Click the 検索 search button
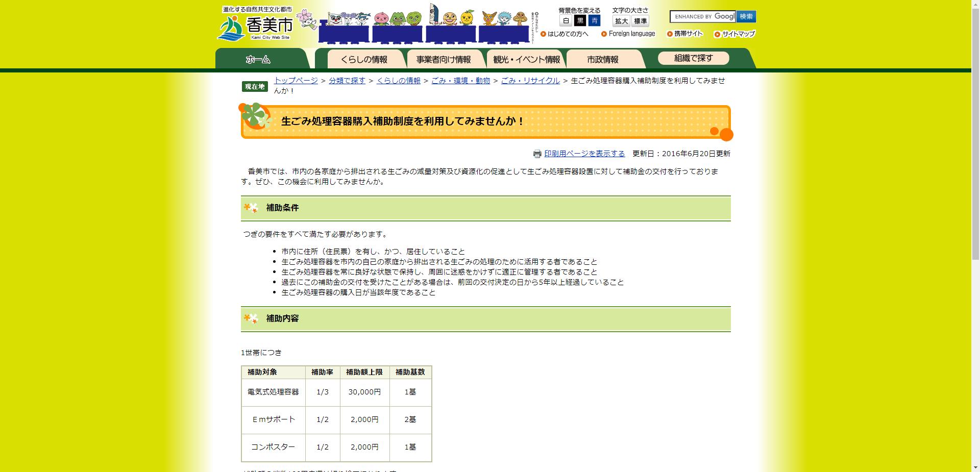The image size is (980, 472). pyautogui.click(x=746, y=16)
